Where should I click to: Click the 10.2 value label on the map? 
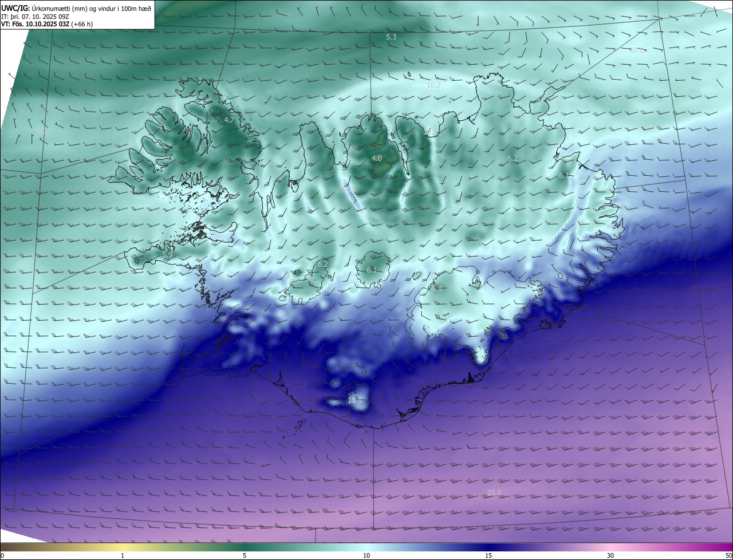434,85
